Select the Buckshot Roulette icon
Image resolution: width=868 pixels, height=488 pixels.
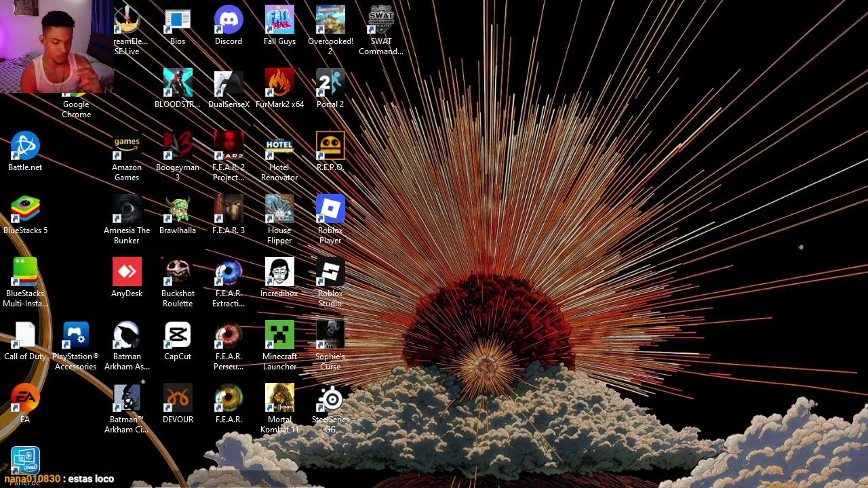click(x=178, y=283)
